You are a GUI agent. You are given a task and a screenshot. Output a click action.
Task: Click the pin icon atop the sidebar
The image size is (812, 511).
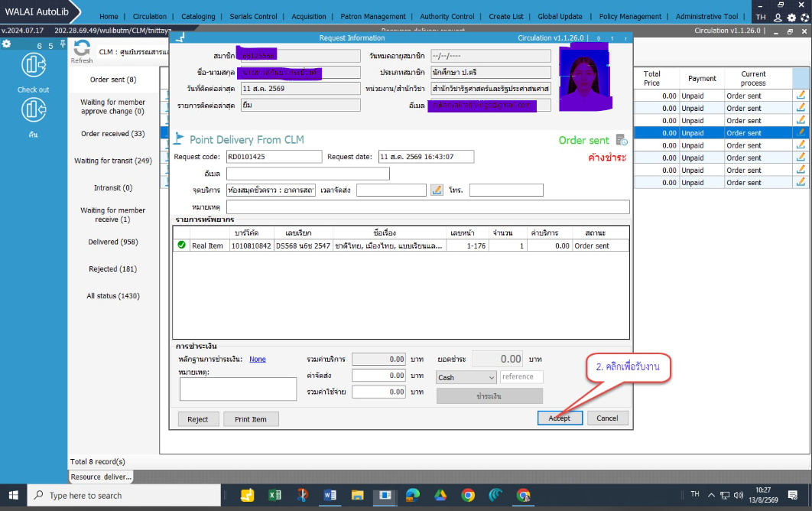tap(63, 44)
